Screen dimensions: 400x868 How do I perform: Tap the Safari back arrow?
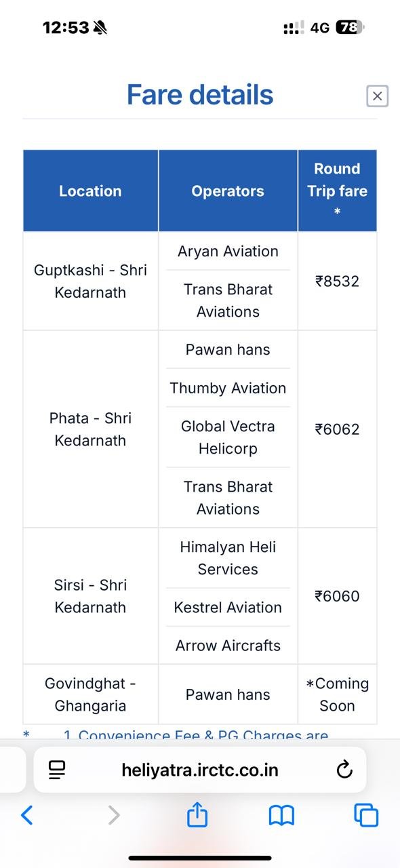[26, 815]
